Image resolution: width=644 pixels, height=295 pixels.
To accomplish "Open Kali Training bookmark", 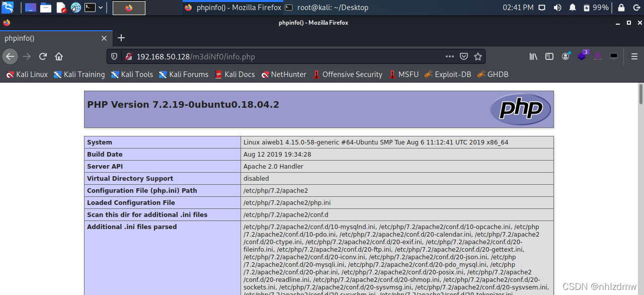I will point(79,75).
